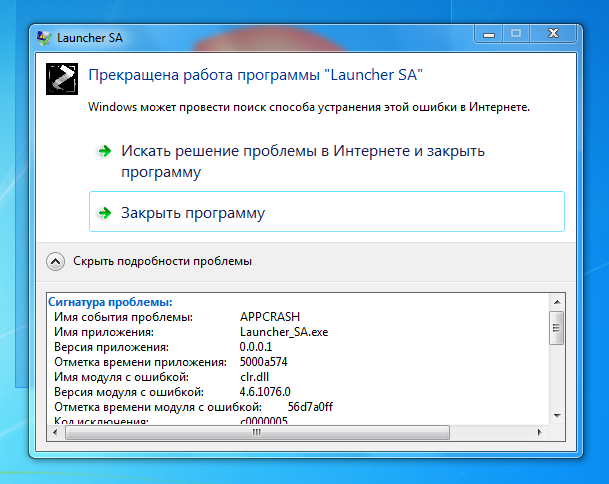Click the 'Launcher_SA.exe' value

tap(284, 332)
